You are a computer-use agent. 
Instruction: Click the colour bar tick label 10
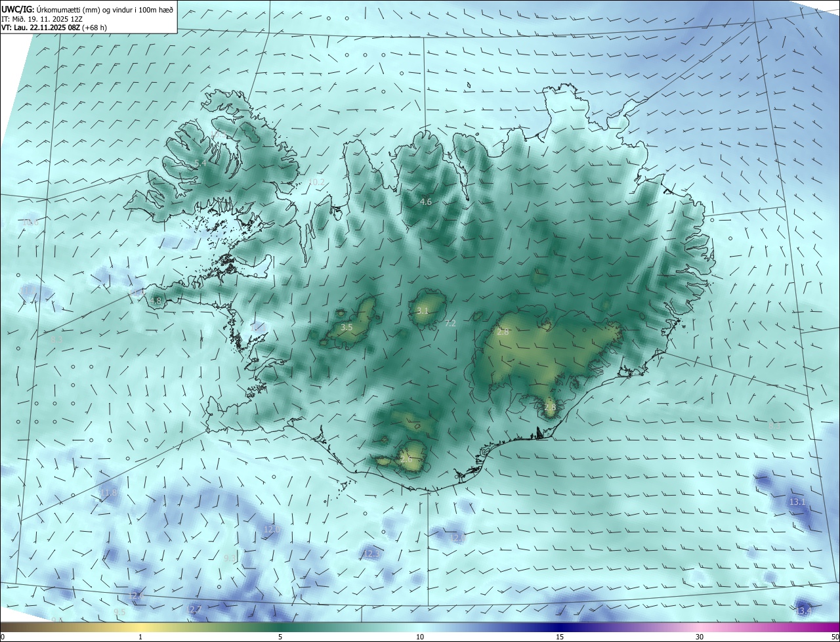coord(420,637)
